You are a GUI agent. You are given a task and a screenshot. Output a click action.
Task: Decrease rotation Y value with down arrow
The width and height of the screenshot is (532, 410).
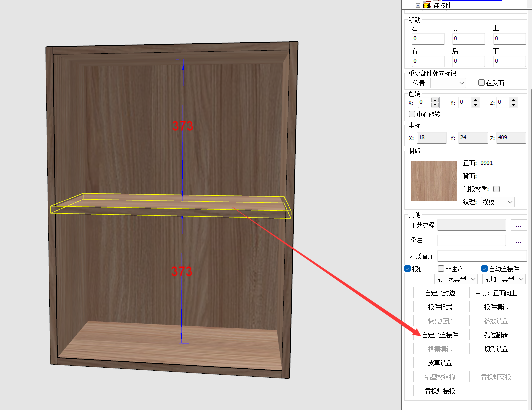click(x=475, y=105)
